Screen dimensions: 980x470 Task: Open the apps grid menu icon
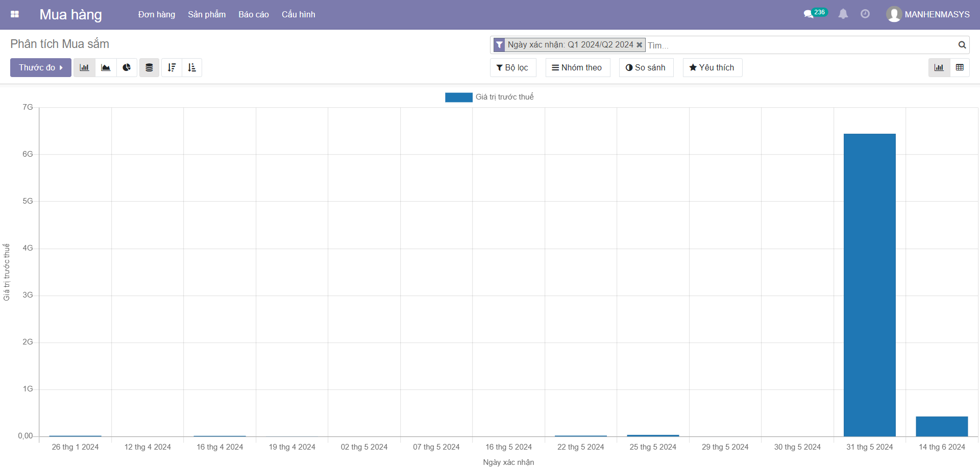tap(15, 14)
